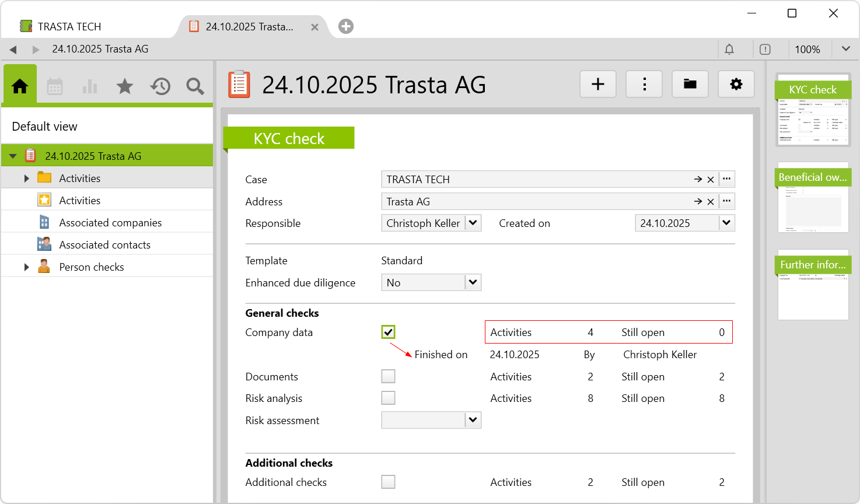Select Associated companies in the tree
This screenshot has height=504, width=860.
coord(110,223)
